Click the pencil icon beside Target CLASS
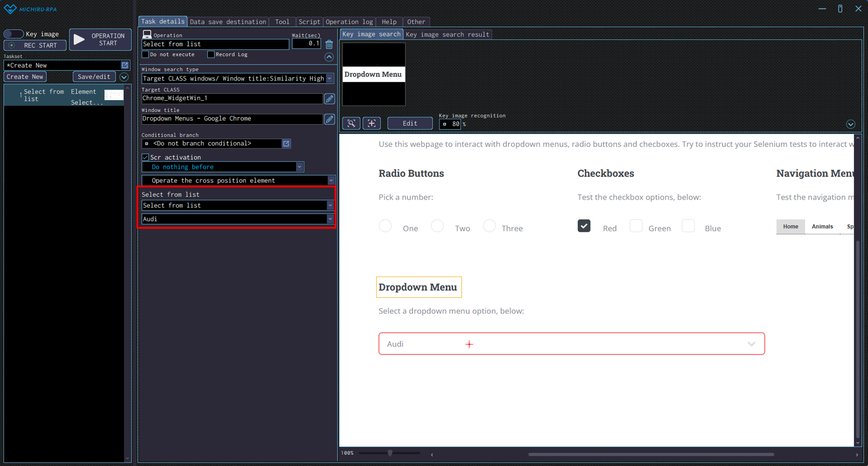This screenshot has height=466, width=868. [330, 99]
